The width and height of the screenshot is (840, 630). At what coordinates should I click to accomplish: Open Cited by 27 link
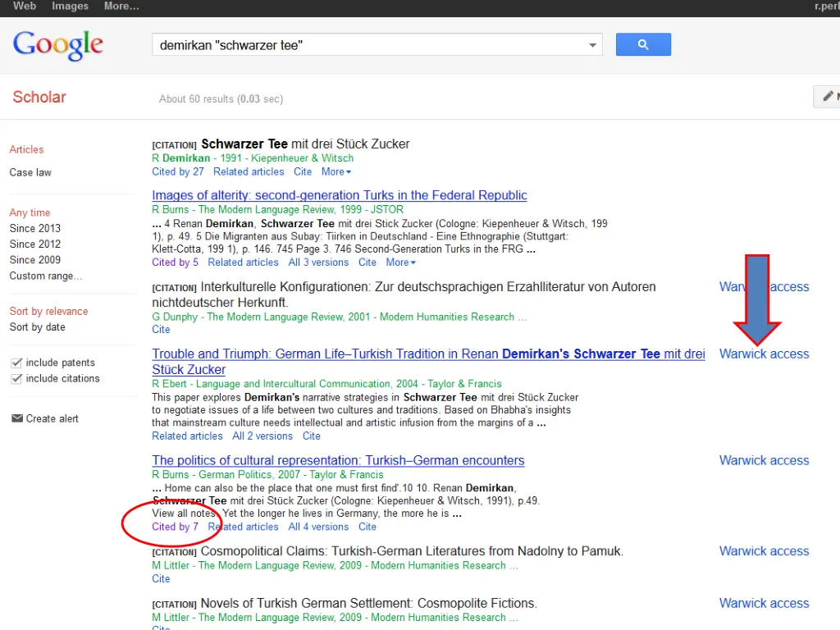(178, 172)
